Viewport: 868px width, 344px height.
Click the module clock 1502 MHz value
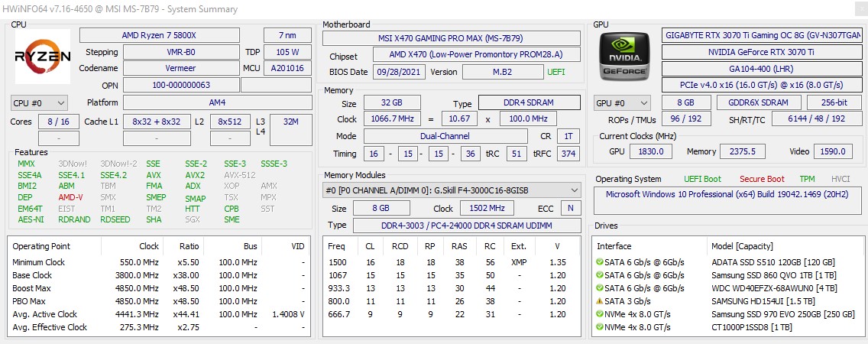pos(486,208)
